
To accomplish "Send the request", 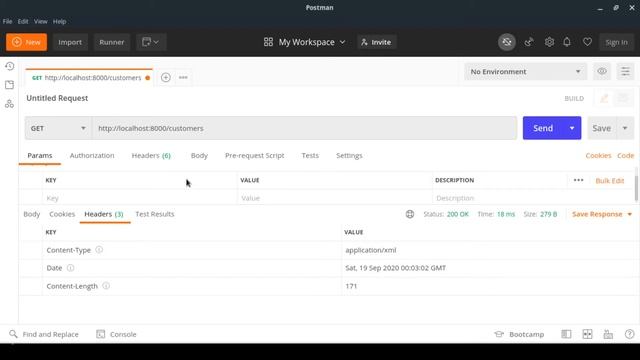I will [543, 128].
